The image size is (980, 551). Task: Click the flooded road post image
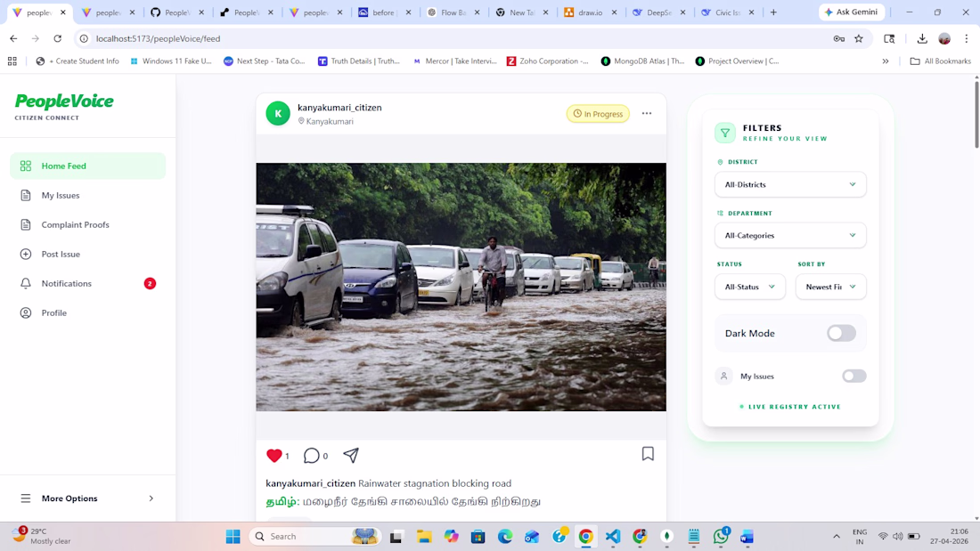[x=461, y=287]
